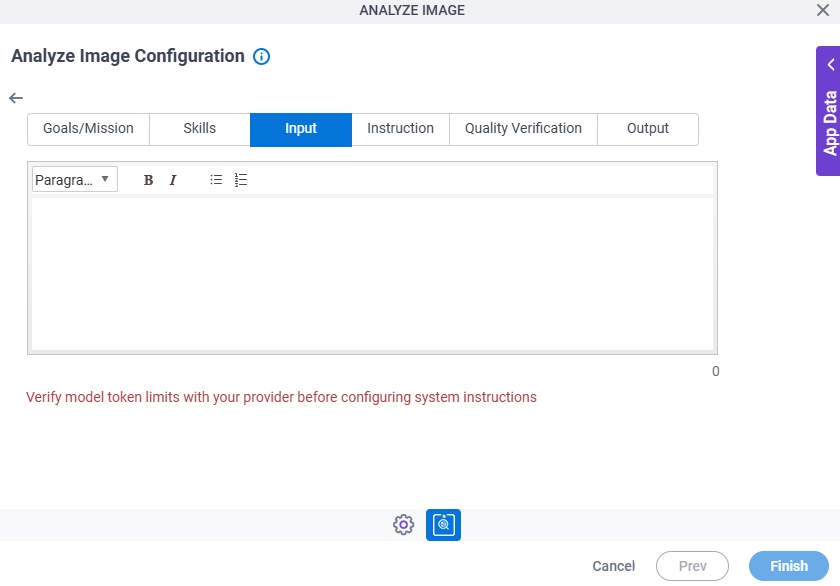Click the info icon beside Analyze Image Configuration
The height and width of the screenshot is (586, 840).
click(x=261, y=56)
